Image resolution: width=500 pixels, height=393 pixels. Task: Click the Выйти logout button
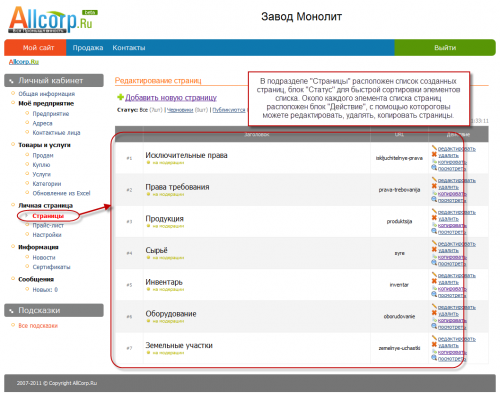coord(445,48)
